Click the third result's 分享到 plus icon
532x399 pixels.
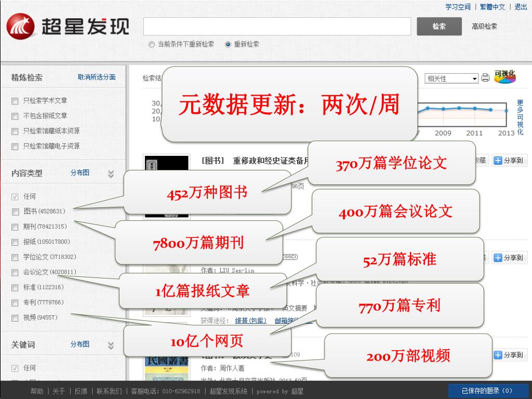[x=498, y=355]
